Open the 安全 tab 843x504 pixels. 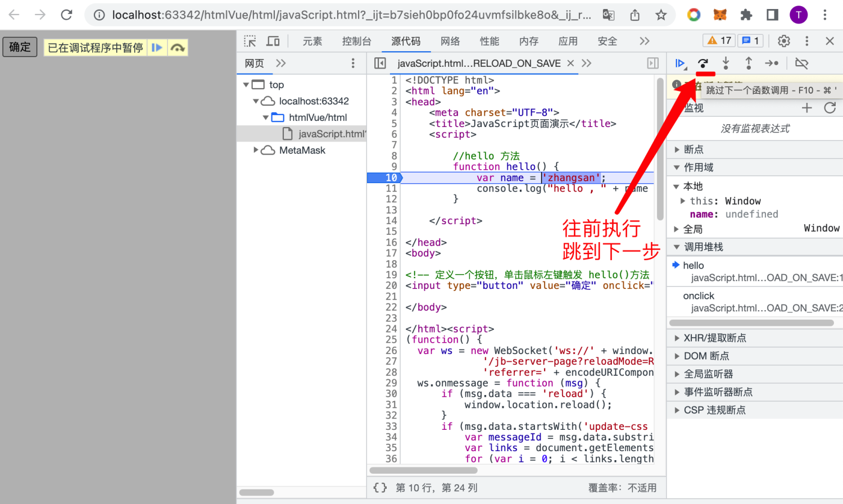608,41
